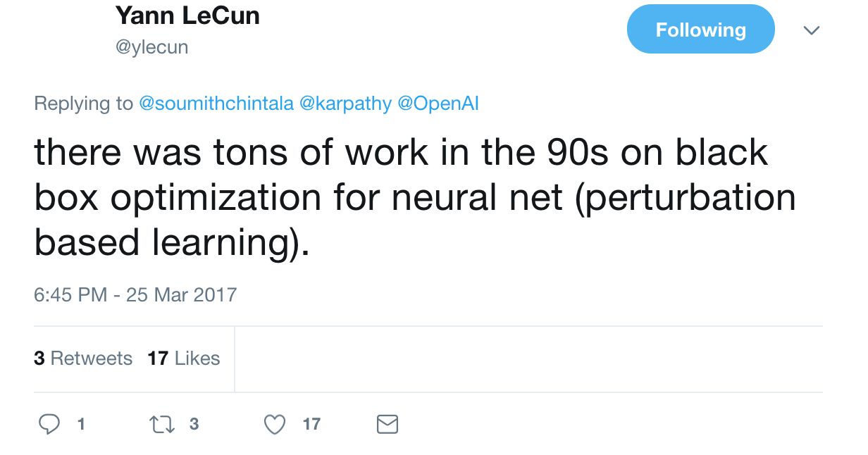Viewport: 868px width, 455px height.
Task: Click the @ylecun handle
Action: 151,47
